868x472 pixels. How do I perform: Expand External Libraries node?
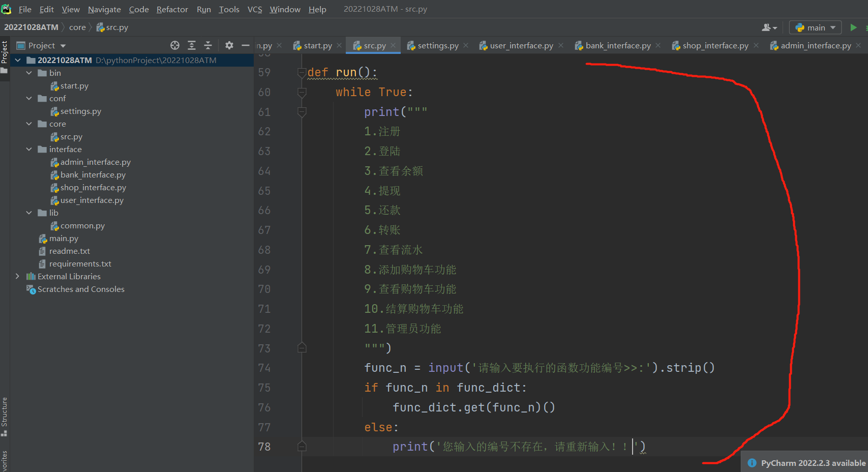18,276
